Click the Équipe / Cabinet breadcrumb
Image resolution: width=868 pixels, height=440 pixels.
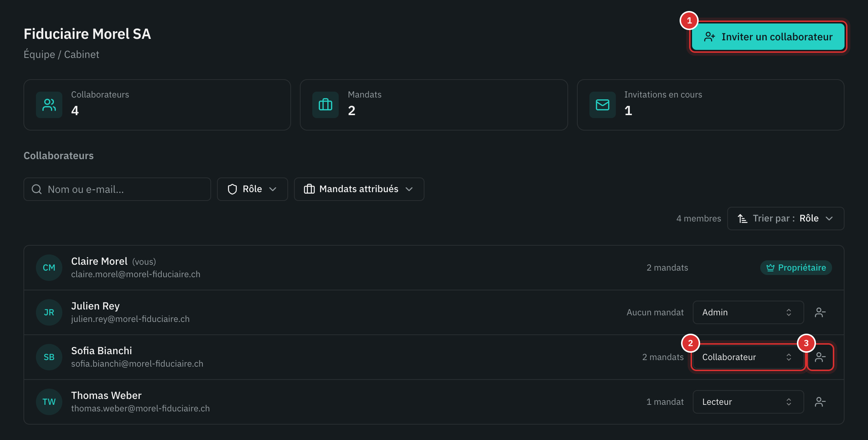[61, 54]
